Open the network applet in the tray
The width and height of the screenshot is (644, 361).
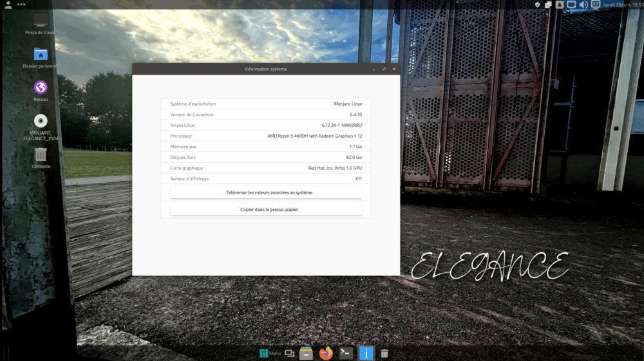pos(571,5)
